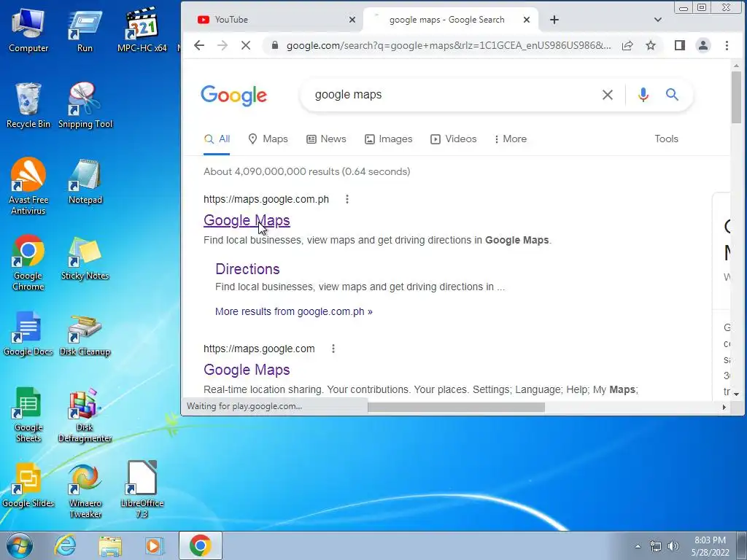Start voice search microphone icon
This screenshot has width=747, height=560.
(643, 95)
